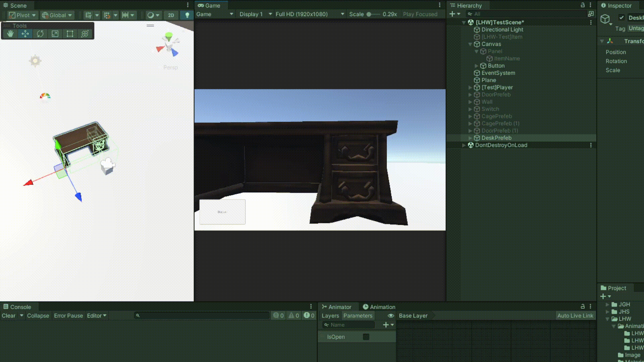Click the add parameter plus in Animator
The width and height of the screenshot is (644, 362).
click(386, 325)
